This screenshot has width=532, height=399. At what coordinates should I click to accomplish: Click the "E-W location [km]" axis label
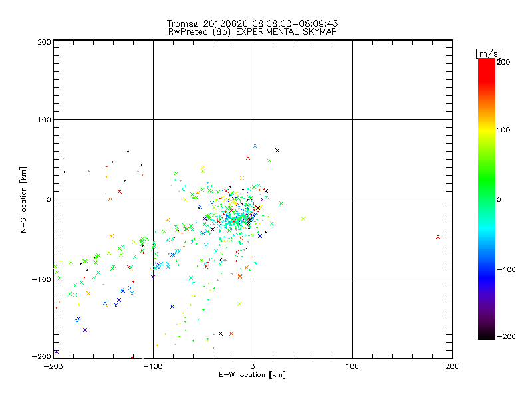tap(252, 375)
